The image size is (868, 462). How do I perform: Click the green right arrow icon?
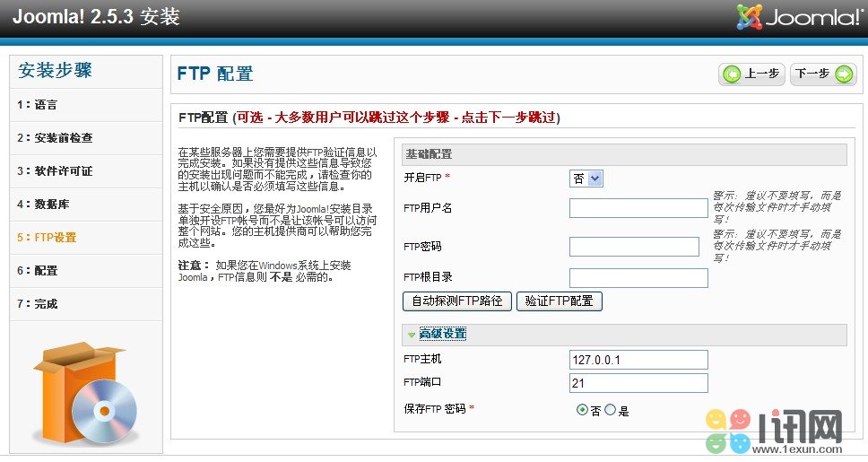click(x=844, y=74)
